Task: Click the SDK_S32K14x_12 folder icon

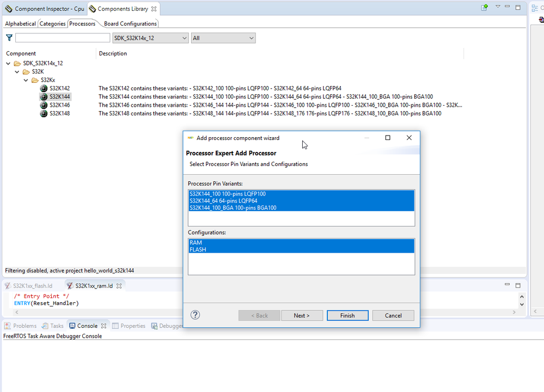Action: click(17, 64)
